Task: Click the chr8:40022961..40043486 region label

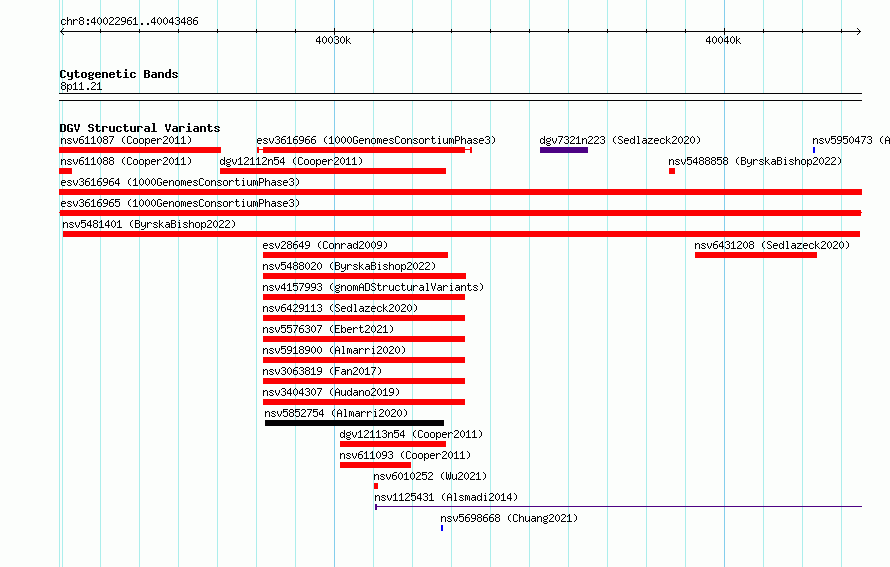Action: [129, 21]
